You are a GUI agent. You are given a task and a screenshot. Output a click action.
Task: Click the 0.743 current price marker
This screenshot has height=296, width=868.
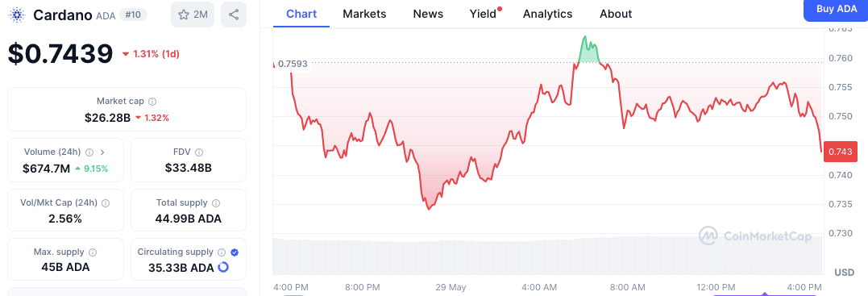841,152
